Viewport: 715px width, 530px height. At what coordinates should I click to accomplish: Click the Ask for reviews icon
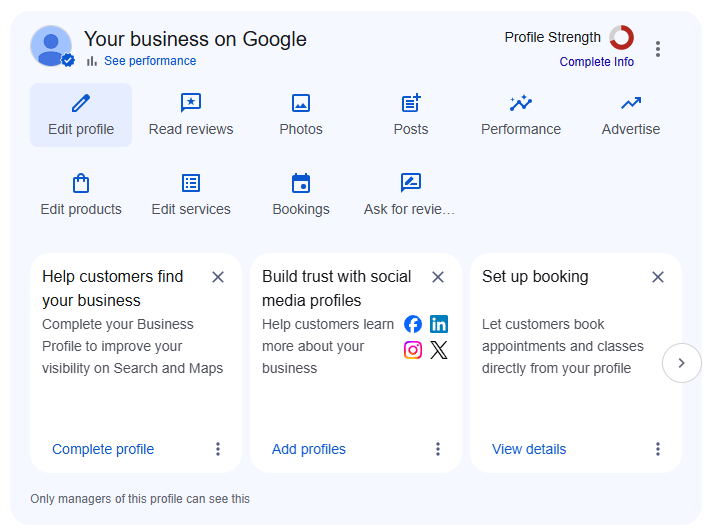411,183
